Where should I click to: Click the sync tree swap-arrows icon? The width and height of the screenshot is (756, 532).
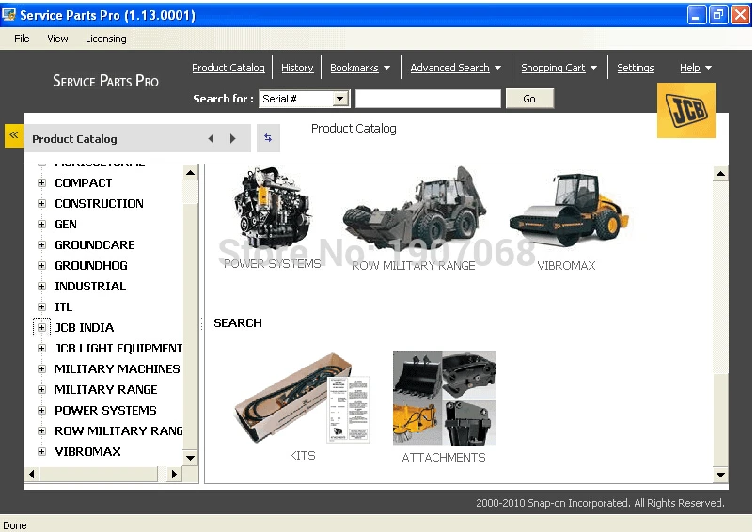tap(268, 138)
